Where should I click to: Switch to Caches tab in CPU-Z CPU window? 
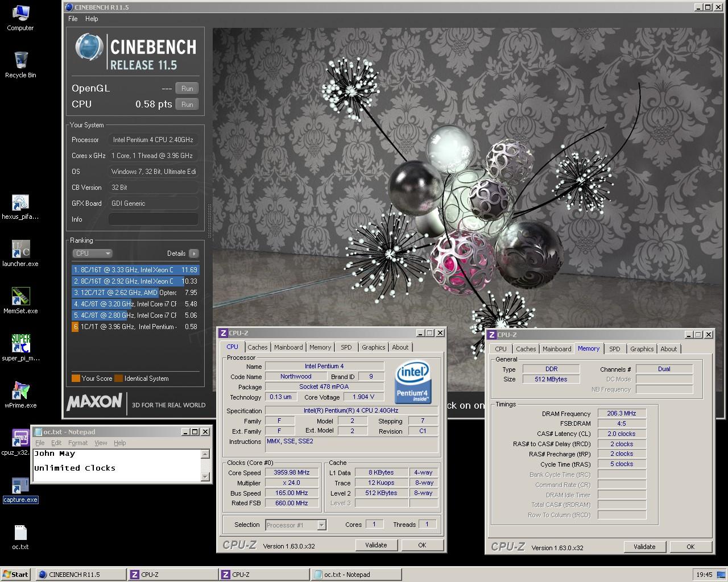pos(257,347)
